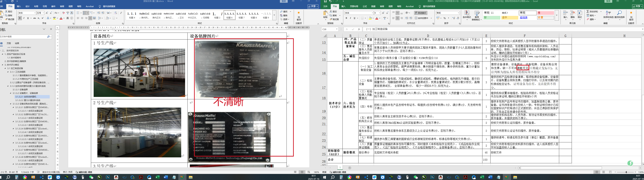Screen dimensions: 644x180
Task: Toggle Italic formatting in Word
Action: click(24, 18)
